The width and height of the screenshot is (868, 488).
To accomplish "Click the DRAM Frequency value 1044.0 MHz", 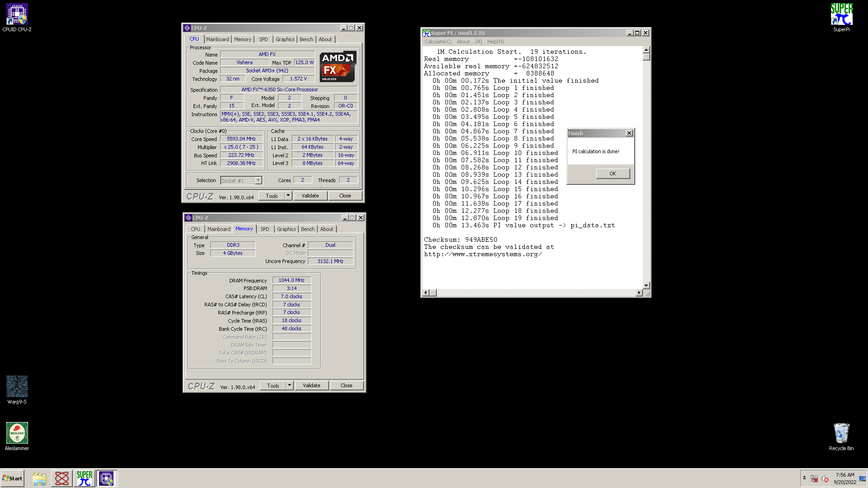I will (x=292, y=281).
